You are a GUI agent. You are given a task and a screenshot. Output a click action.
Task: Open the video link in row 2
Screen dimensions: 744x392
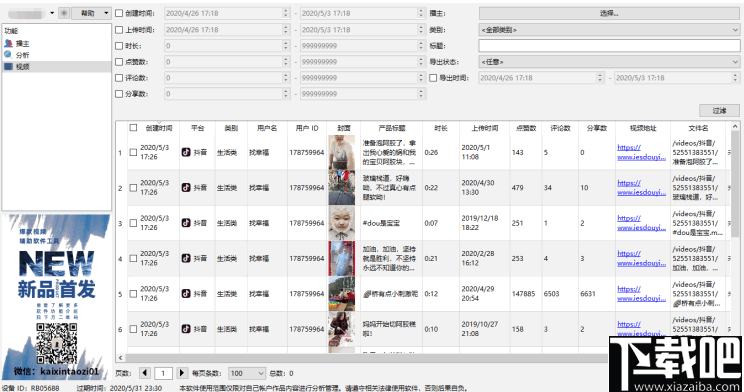pos(642,187)
